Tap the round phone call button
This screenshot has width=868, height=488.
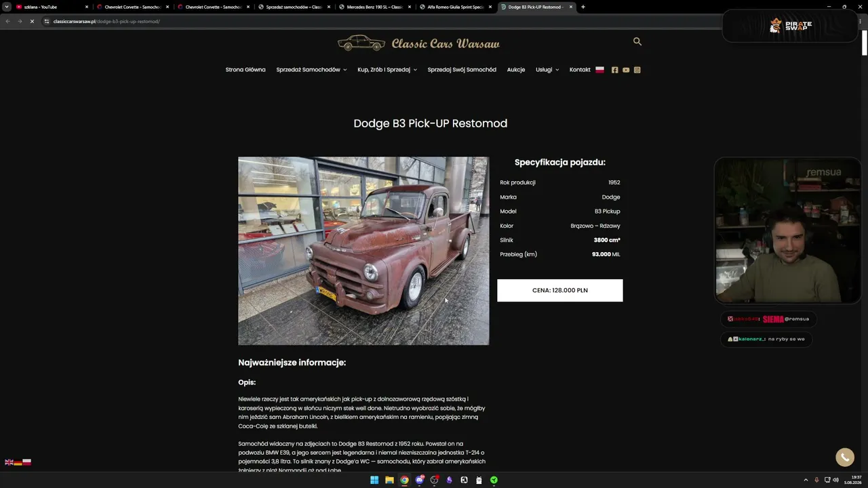tap(845, 457)
